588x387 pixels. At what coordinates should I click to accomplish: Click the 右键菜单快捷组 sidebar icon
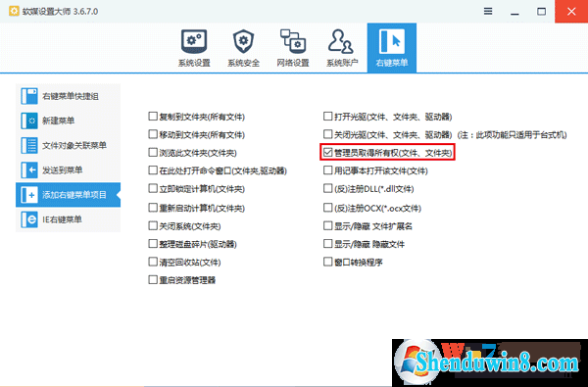[28, 96]
